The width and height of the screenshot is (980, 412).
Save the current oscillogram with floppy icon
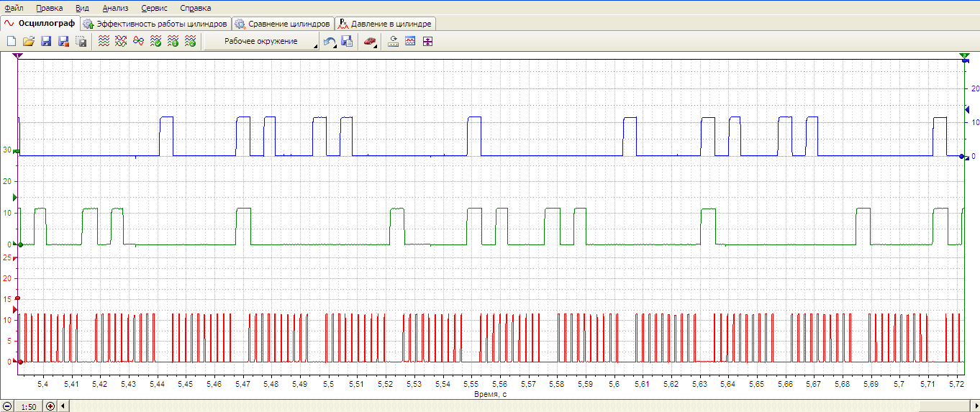click(x=46, y=42)
